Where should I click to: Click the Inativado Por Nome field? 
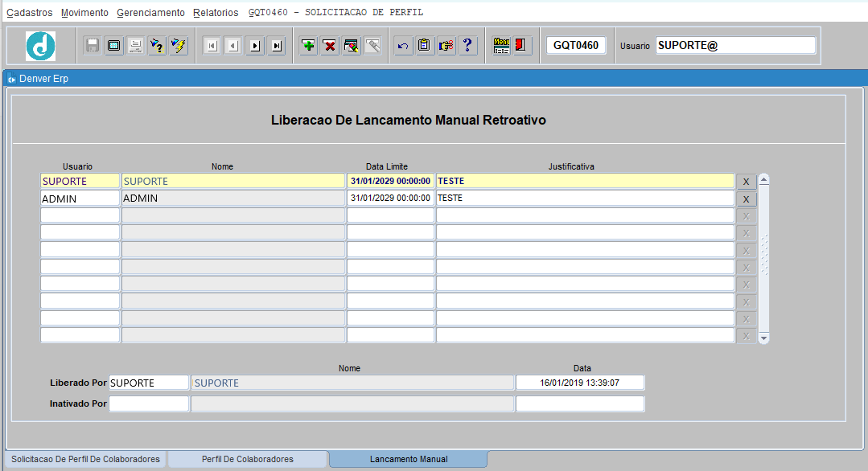[x=352, y=403]
